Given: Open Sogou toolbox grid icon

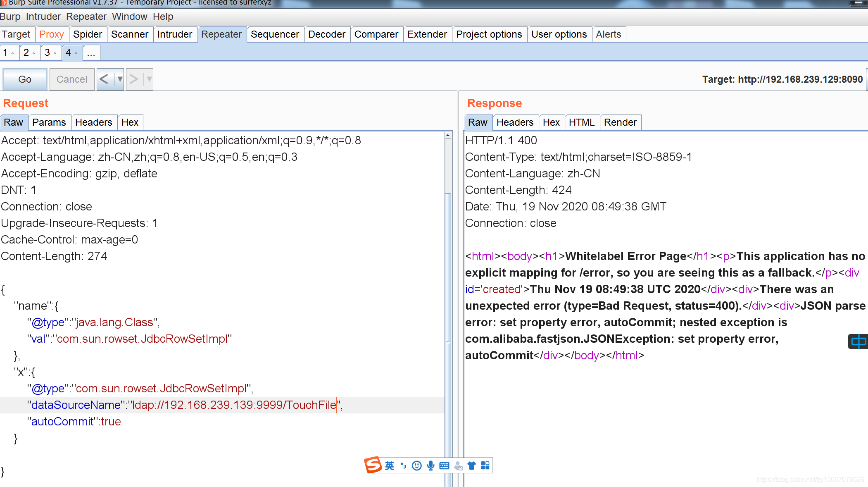Looking at the screenshot, I should click(485, 466).
